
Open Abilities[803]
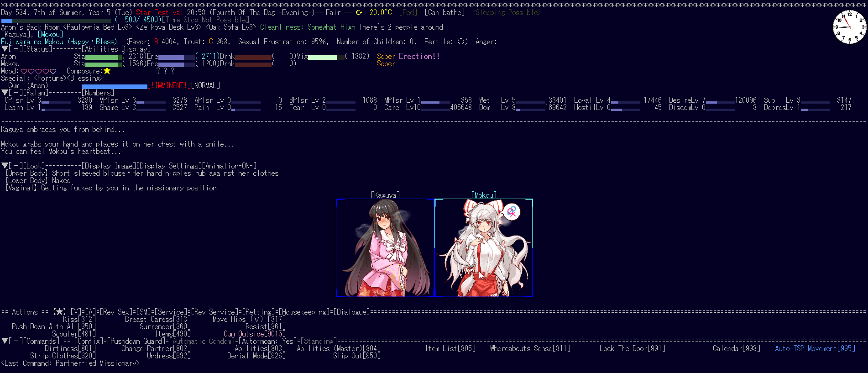[x=260, y=349]
